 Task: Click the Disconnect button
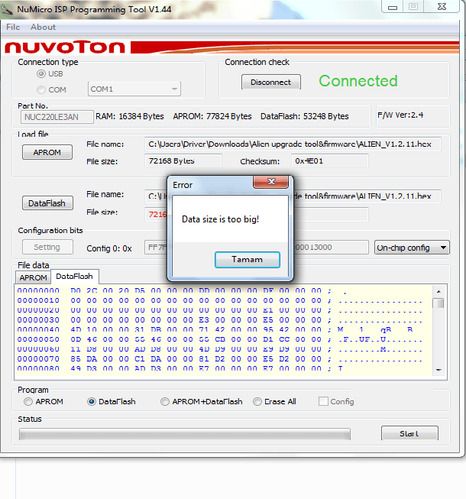tap(271, 82)
